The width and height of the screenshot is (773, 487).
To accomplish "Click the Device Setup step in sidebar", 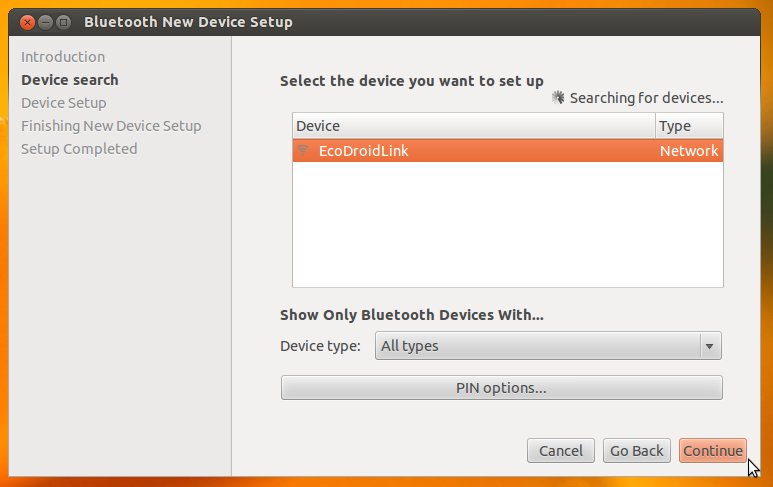I will (64, 103).
